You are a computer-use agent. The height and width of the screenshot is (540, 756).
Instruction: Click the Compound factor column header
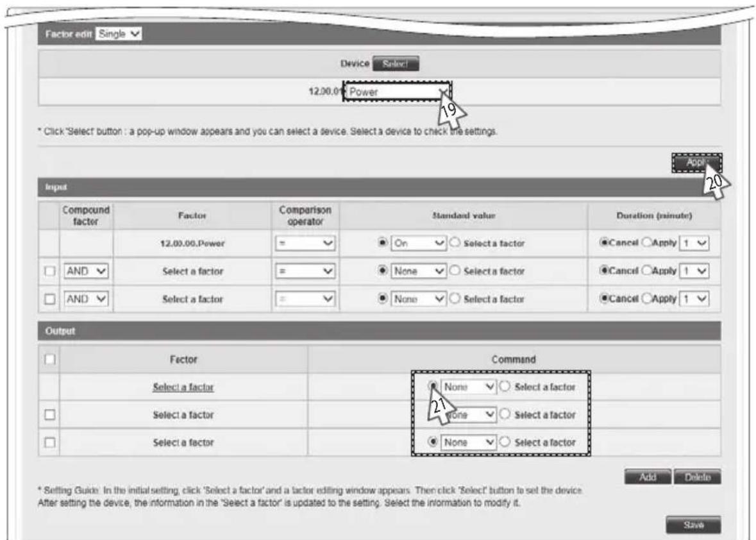[x=86, y=216]
